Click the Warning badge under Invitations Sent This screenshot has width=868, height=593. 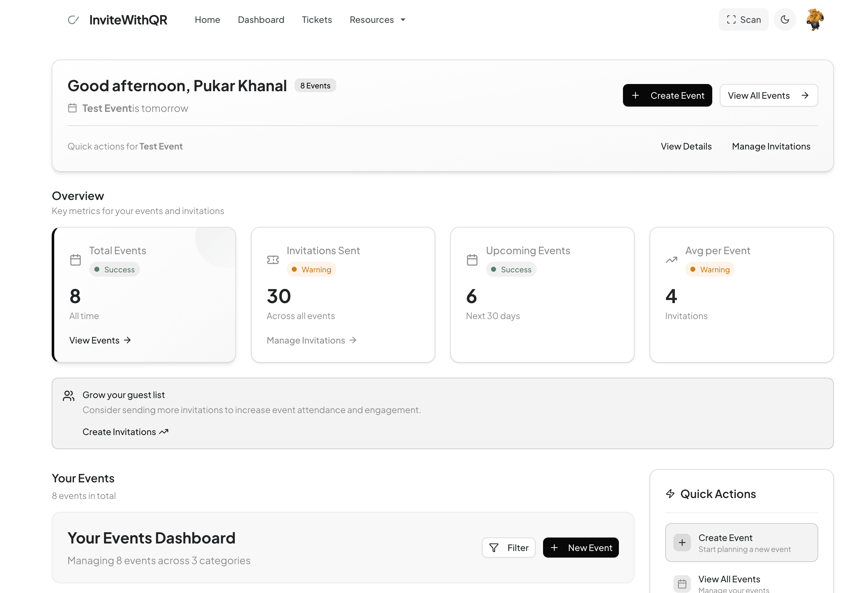[311, 270]
